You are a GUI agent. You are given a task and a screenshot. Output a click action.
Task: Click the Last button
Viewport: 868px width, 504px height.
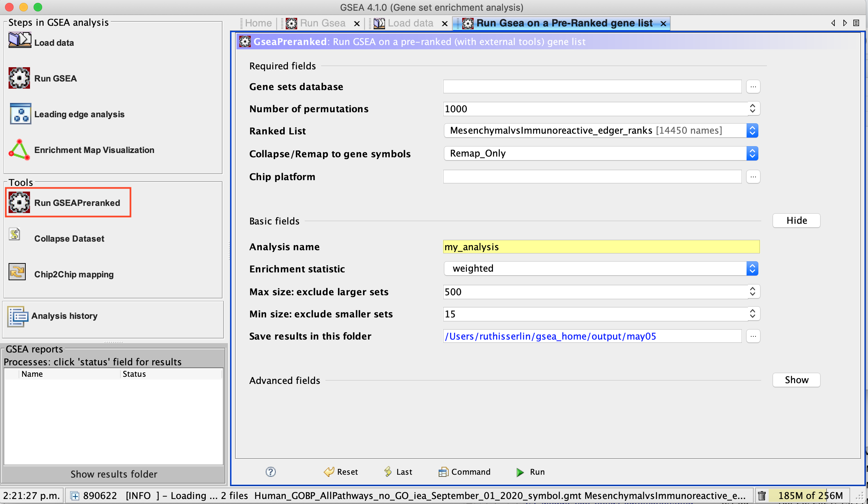click(398, 472)
